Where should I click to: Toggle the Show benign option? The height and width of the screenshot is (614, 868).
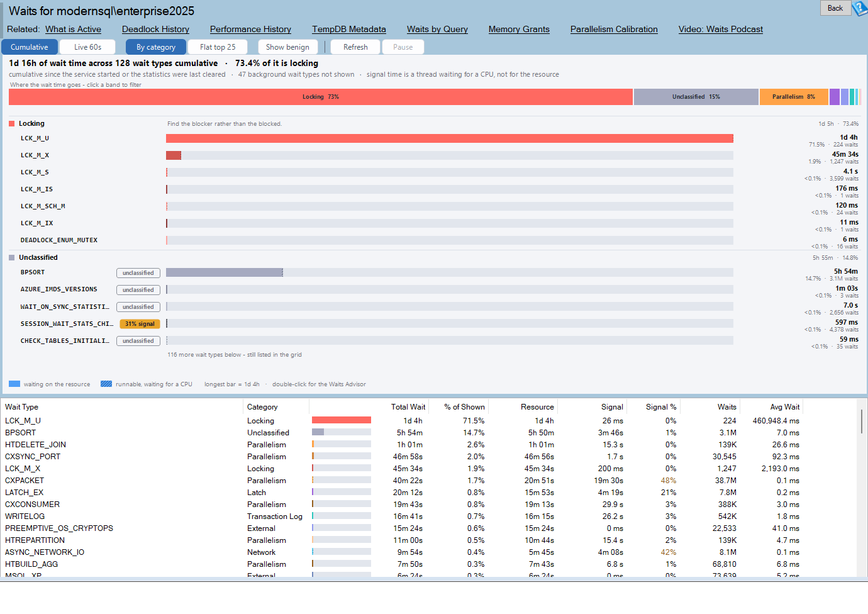[287, 47]
